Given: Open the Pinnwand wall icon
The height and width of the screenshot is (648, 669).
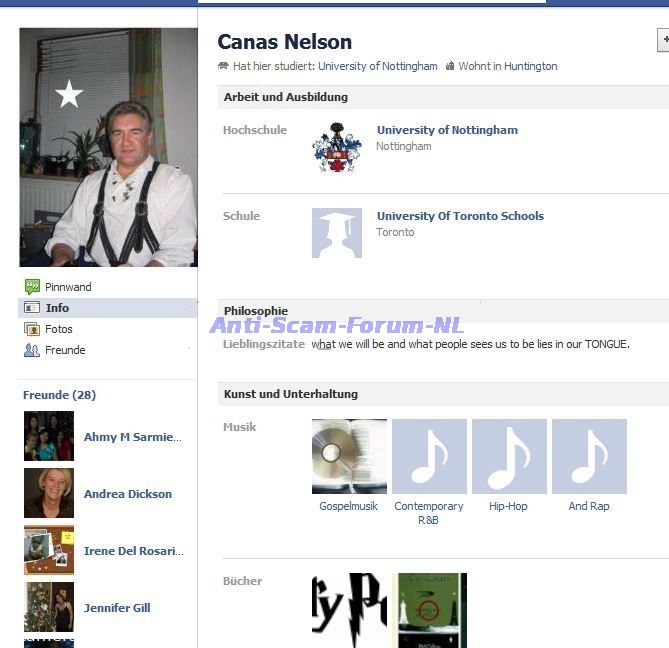Looking at the screenshot, I should pos(32,287).
